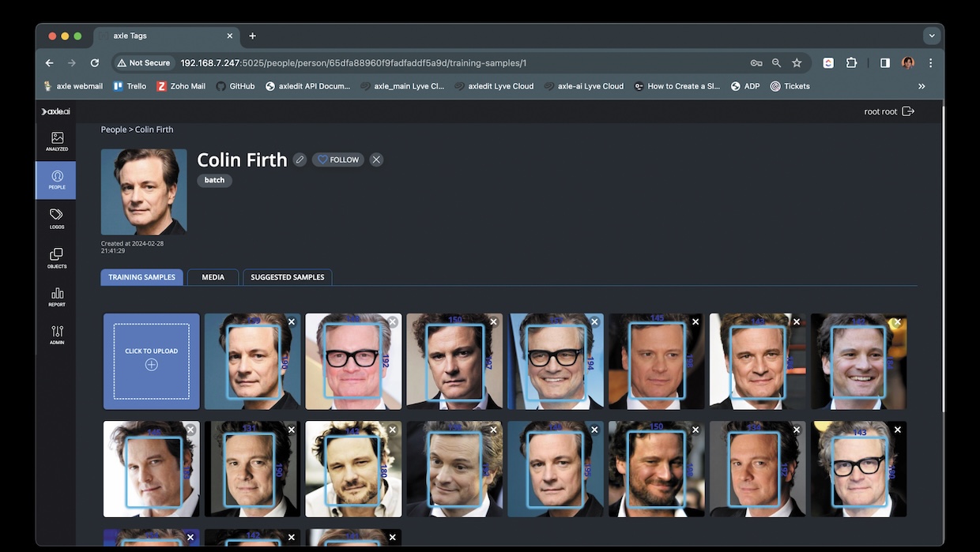Close the axle Tags browser tab
This screenshot has height=552, width=980.
coord(230,36)
